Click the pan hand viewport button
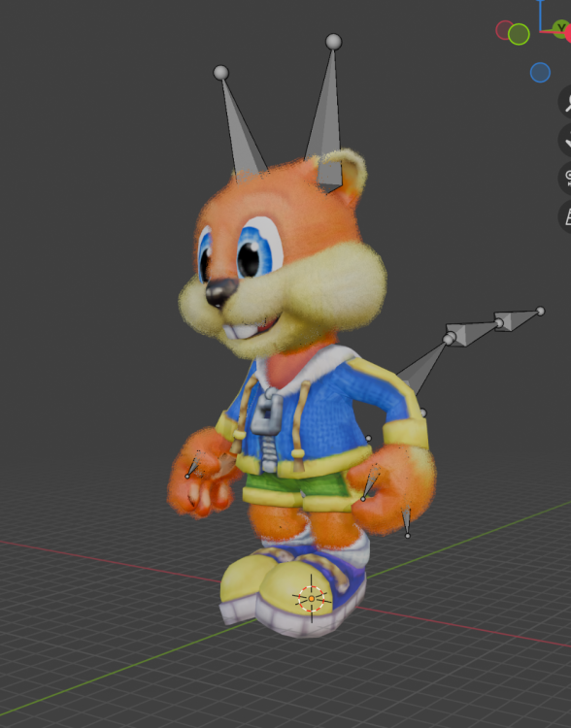 pos(565,140)
